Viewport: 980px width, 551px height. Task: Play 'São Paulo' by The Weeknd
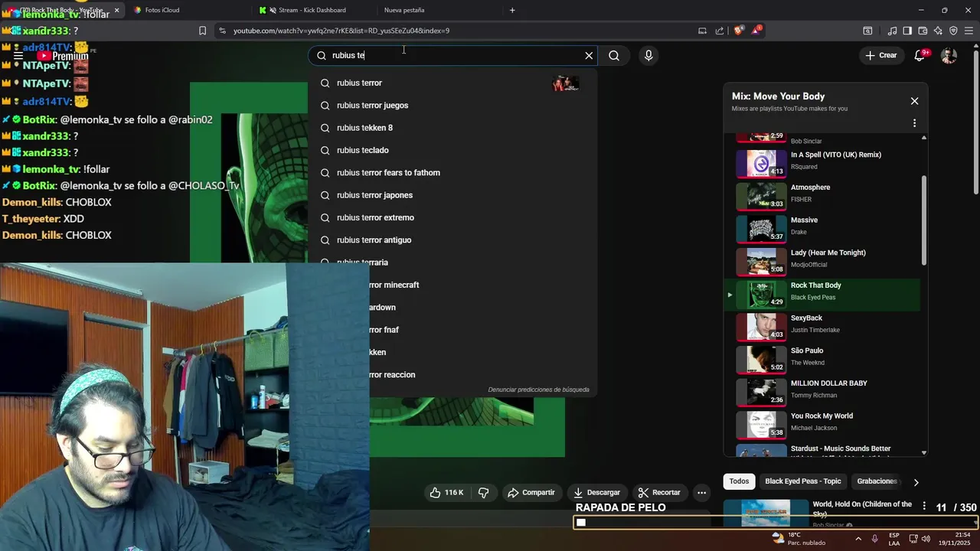click(x=822, y=359)
